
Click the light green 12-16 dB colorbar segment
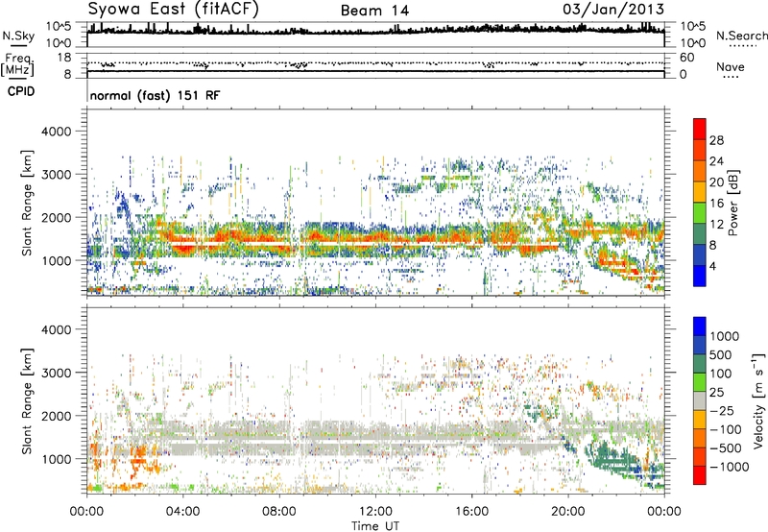point(700,213)
